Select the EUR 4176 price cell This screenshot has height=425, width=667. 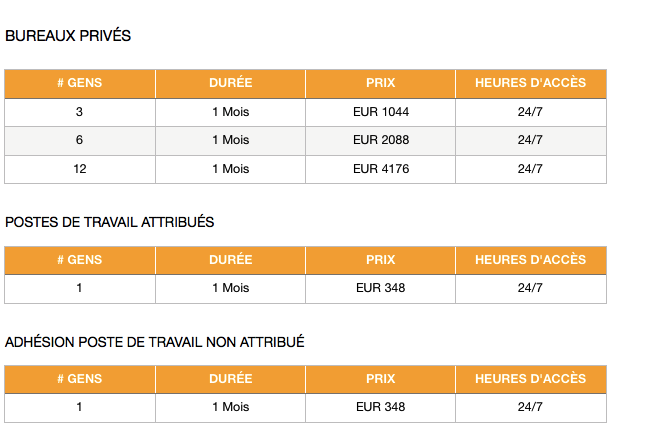click(380, 169)
